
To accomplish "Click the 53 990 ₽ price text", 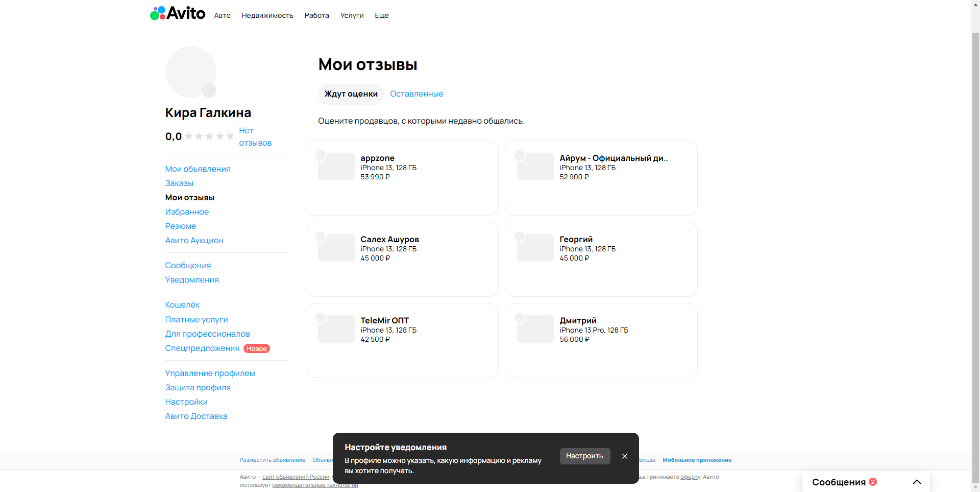I will pos(375,177).
